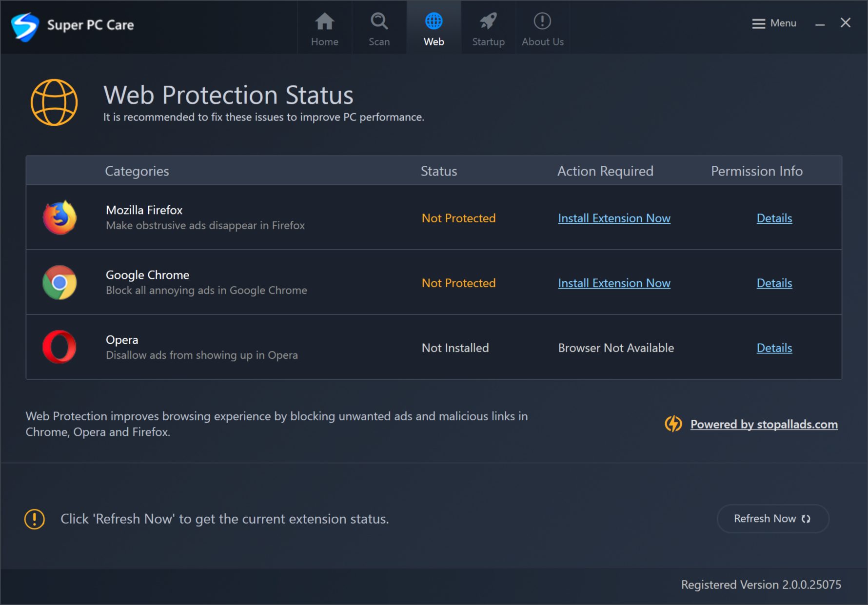Screen dimensions: 868x605
Task: Click 'Disallow ads from showing up in Opera' text
Action: [x=202, y=355]
